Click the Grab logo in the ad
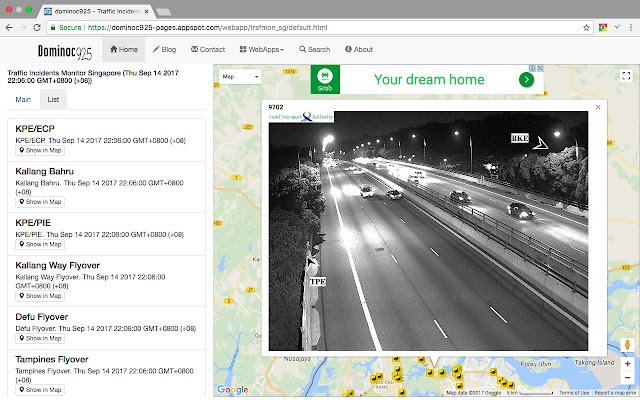 (325, 80)
